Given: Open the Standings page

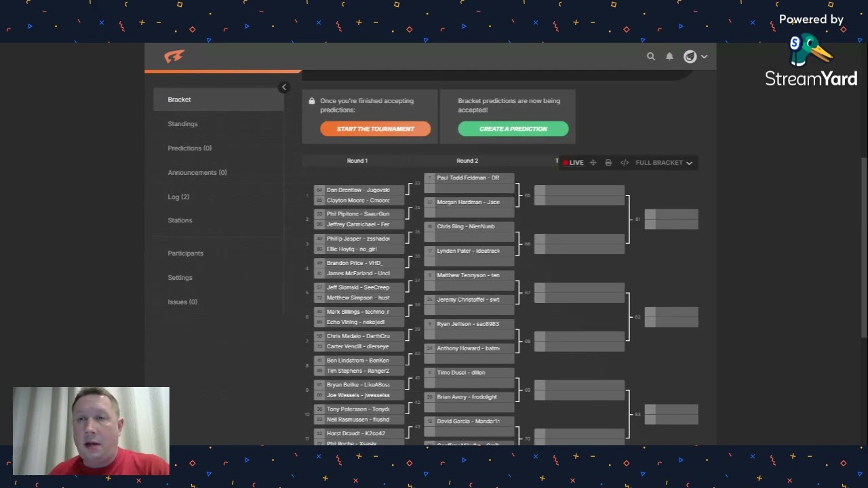Looking at the screenshot, I should (x=183, y=124).
